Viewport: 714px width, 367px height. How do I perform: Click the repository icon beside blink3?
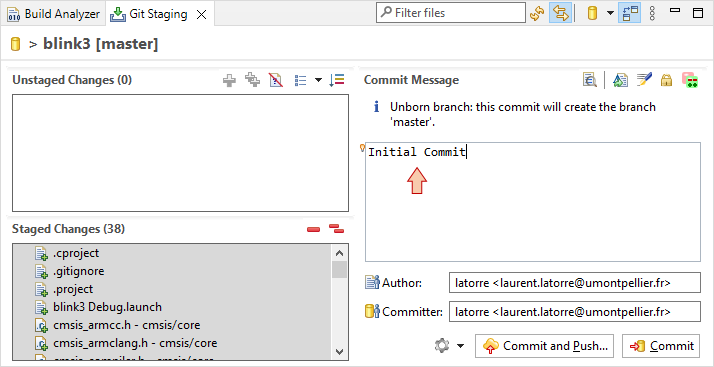15,45
